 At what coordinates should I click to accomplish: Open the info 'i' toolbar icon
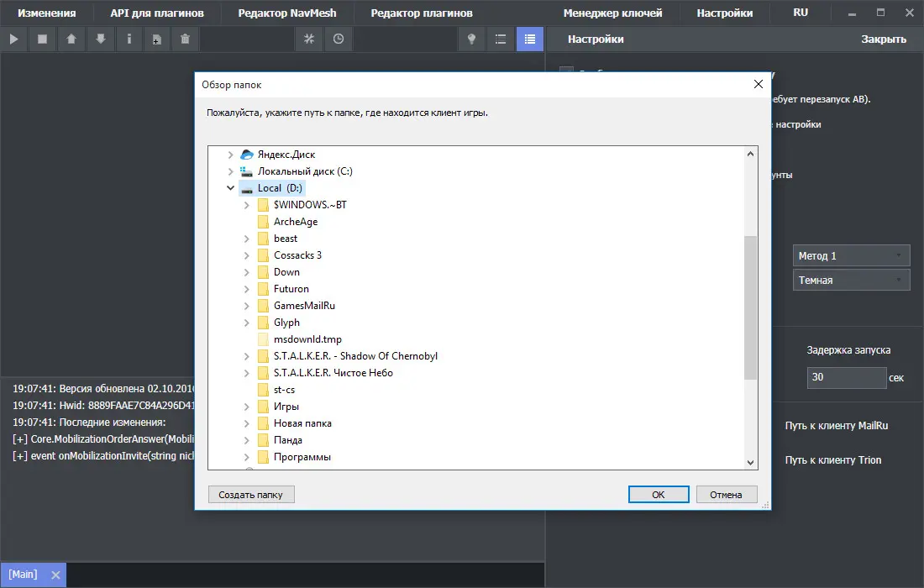(x=129, y=39)
